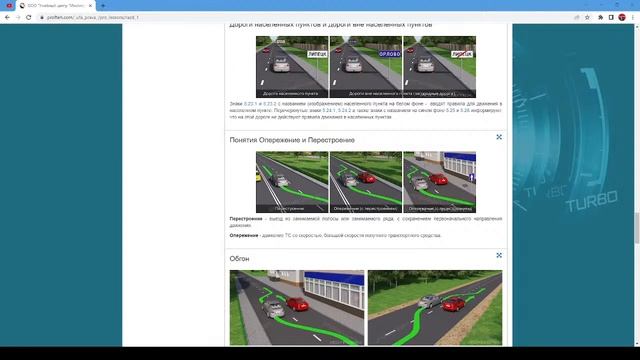Open the browser side panel icon
This screenshot has height=360, width=640.
611,18
